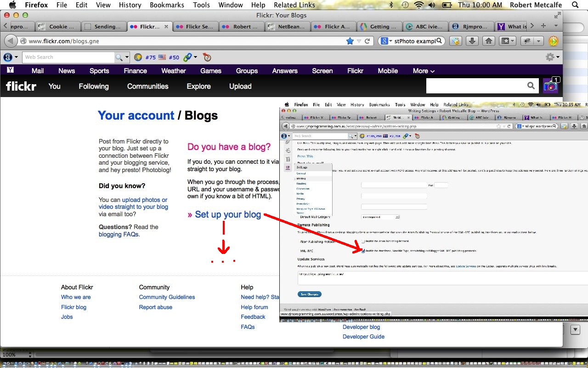The height and width of the screenshot is (368, 588).
Task: Open the Alexa toolbar gear settings dropdown
Action: tap(552, 57)
